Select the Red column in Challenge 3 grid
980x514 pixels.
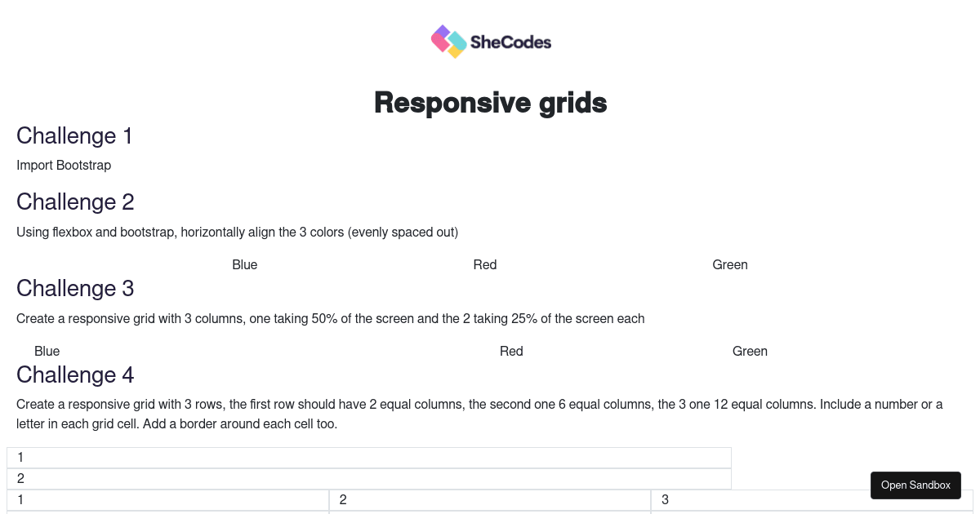coord(511,351)
